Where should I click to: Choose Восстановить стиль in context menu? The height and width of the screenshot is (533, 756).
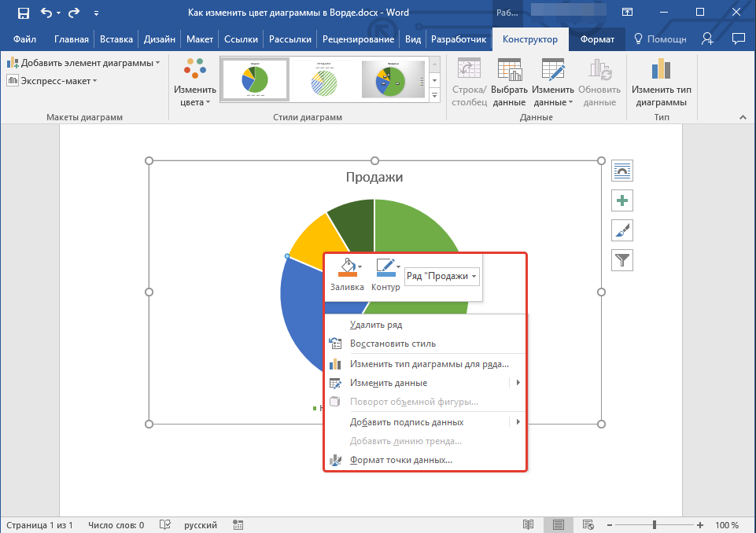425,344
